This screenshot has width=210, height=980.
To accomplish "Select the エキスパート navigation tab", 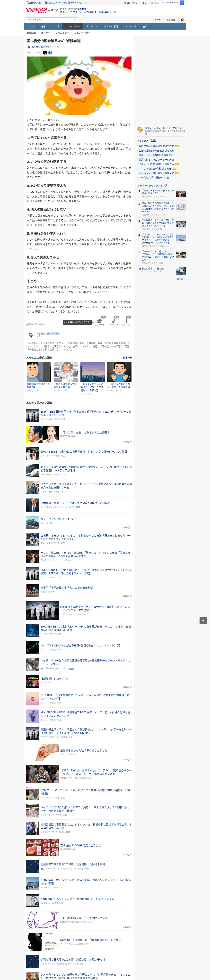I will (x=72, y=27).
